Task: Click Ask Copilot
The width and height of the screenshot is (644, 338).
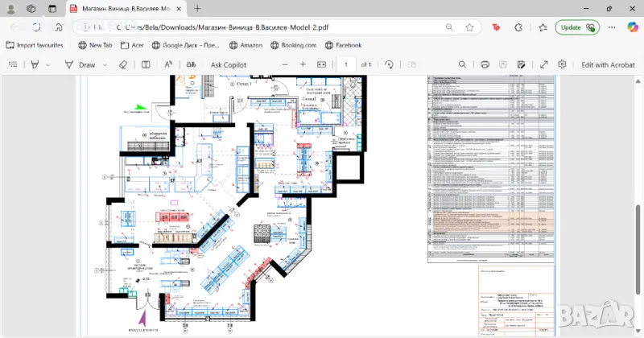Action: (228, 64)
